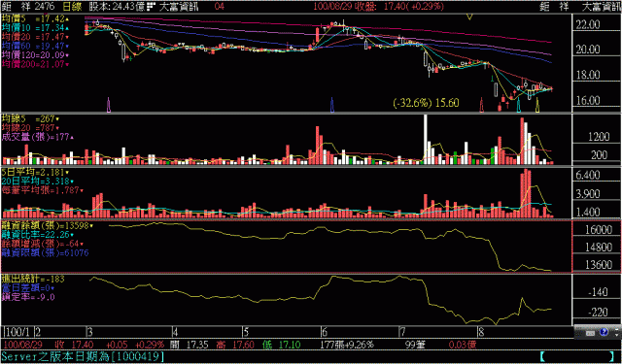Select the 20日平均=3.318 legend entry
This screenshot has height=364, width=622.
pos(38,182)
